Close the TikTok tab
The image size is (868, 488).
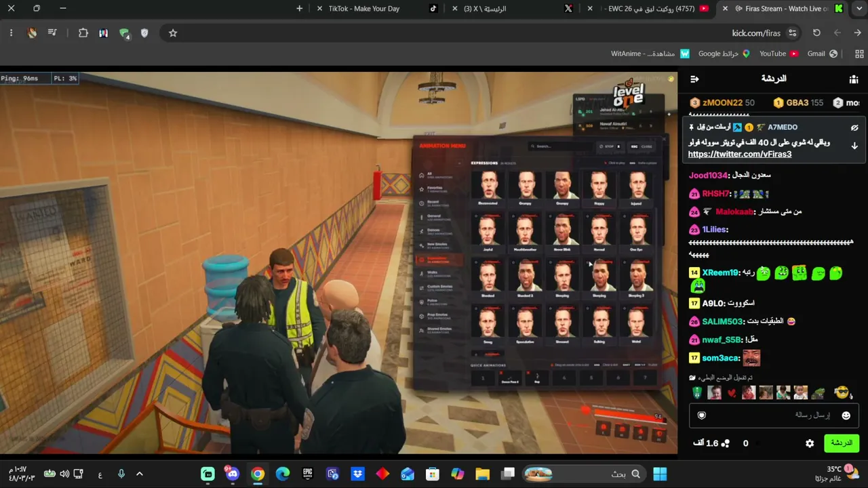(x=320, y=9)
